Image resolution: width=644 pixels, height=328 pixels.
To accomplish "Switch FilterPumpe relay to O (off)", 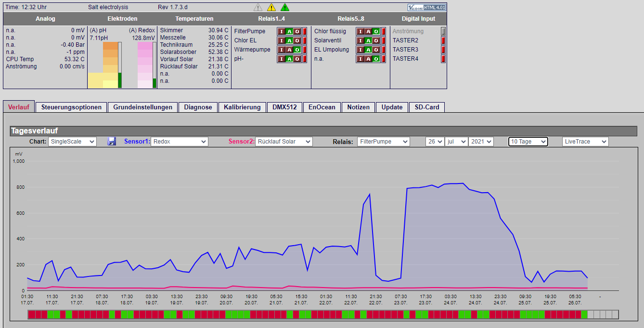I will point(297,31).
